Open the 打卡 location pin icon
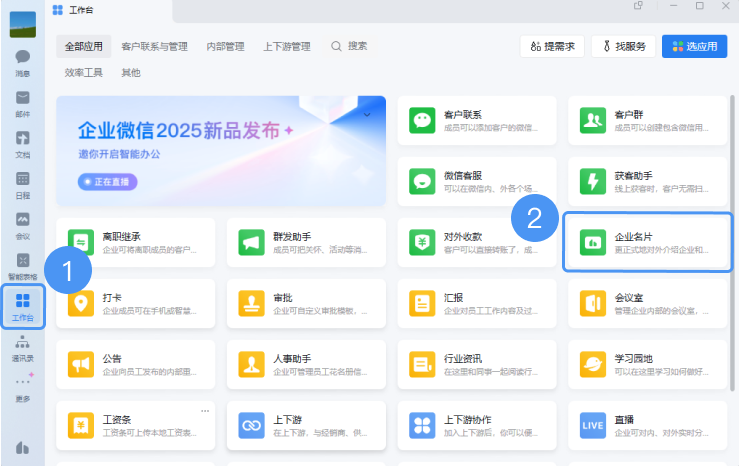739x466 pixels. coord(81,303)
